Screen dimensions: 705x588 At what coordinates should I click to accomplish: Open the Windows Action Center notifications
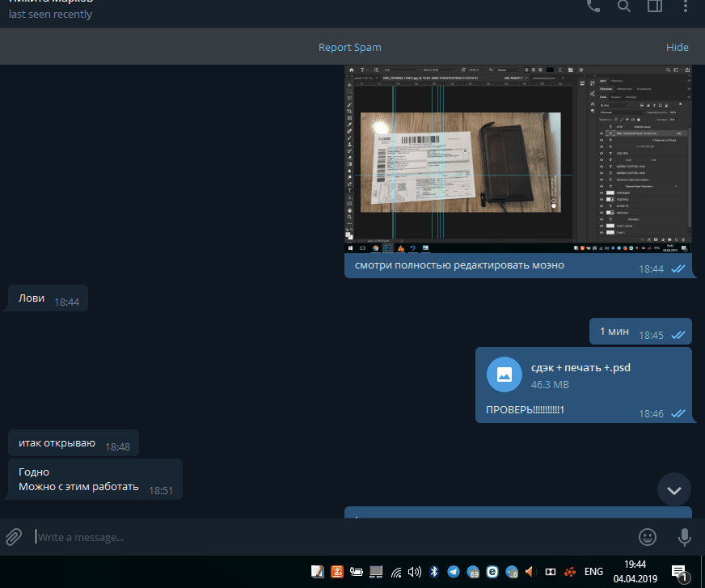(680, 572)
